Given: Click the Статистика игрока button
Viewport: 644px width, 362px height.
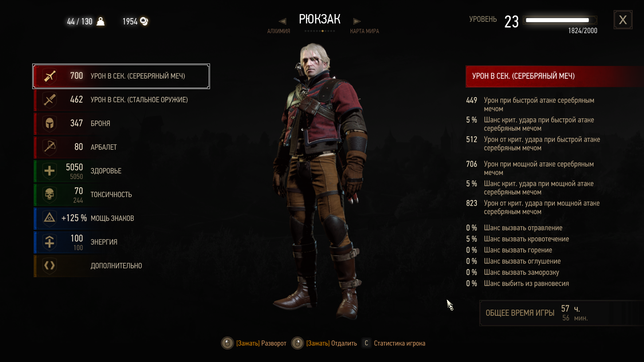Looking at the screenshot, I should 393,343.
